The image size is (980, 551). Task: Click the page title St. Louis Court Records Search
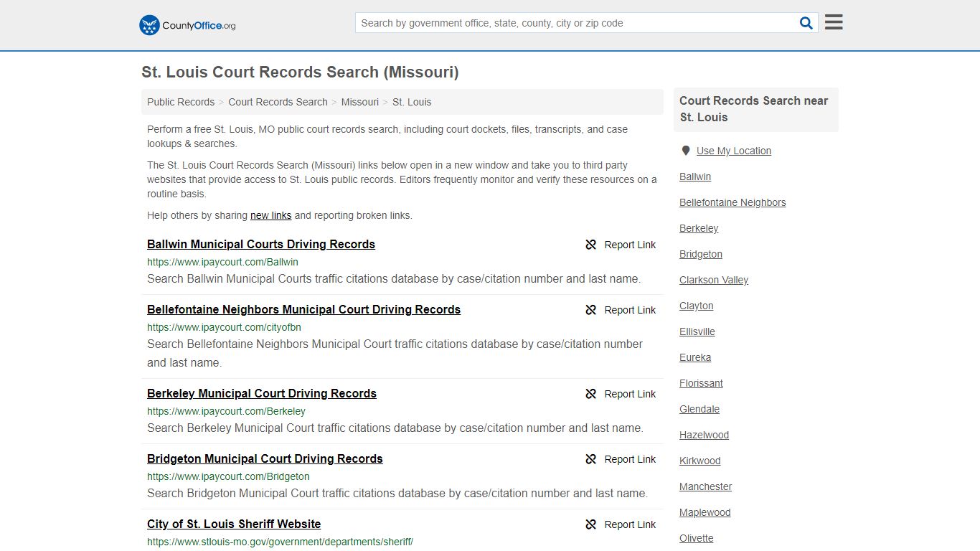300,72
